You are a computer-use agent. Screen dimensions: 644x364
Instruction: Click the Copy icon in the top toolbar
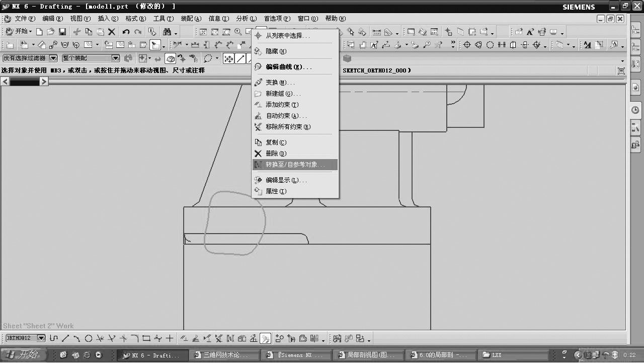[89, 32]
